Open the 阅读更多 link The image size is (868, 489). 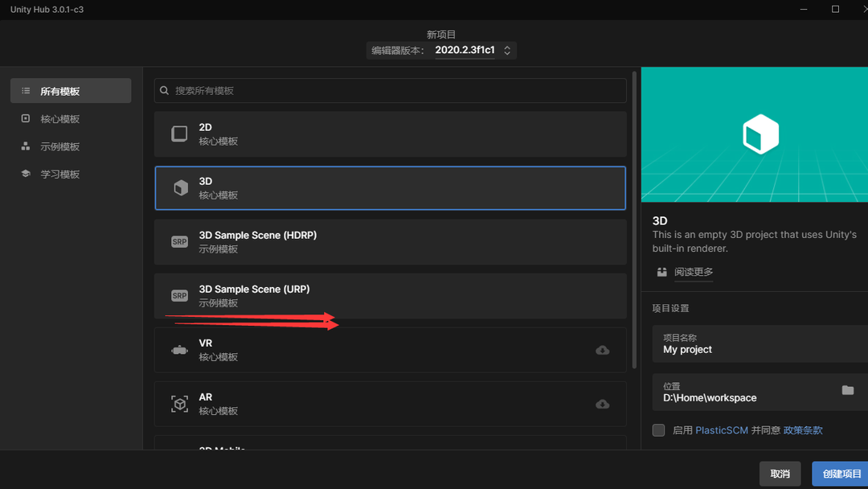tap(693, 272)
